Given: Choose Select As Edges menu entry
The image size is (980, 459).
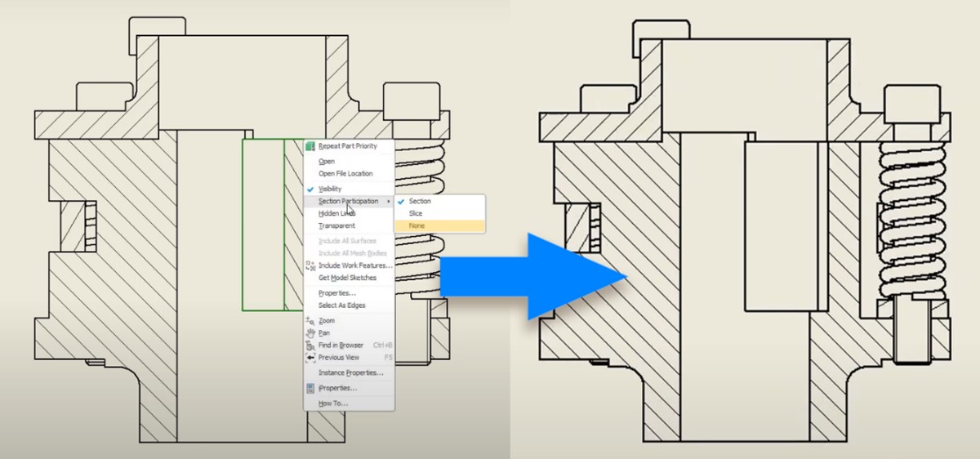Looking at the screenshot, I should [x=349, y=305].
